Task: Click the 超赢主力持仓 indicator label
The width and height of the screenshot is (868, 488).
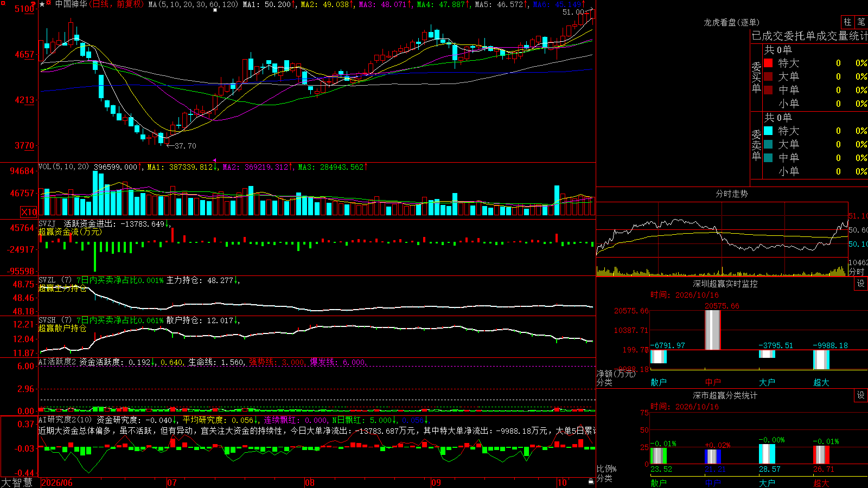Action: tap(62, 288)
